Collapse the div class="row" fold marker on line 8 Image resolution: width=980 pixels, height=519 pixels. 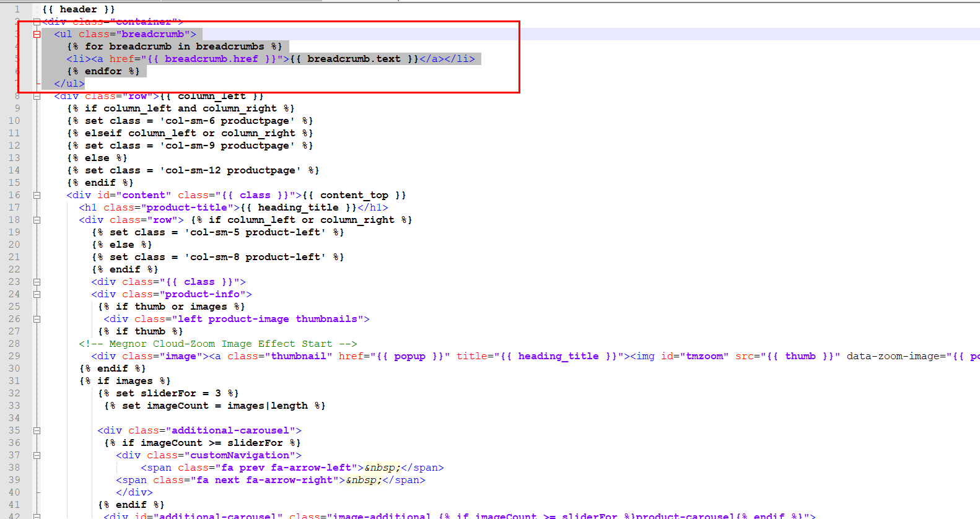37,97
